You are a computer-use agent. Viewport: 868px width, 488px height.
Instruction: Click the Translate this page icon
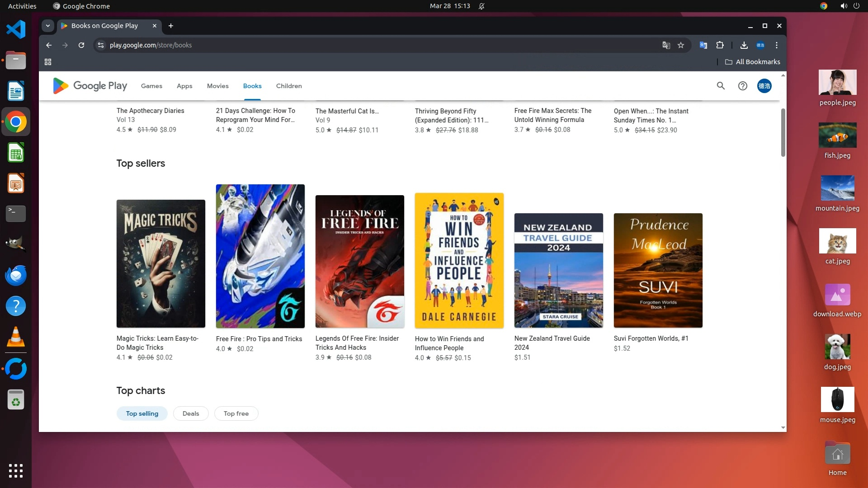[666, 45]
